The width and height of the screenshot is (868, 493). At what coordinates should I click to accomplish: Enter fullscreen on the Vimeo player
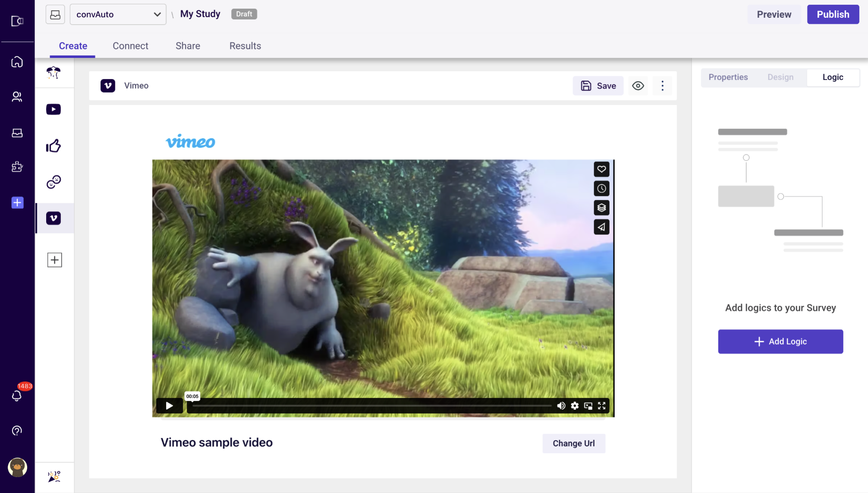tap(602, 406)
